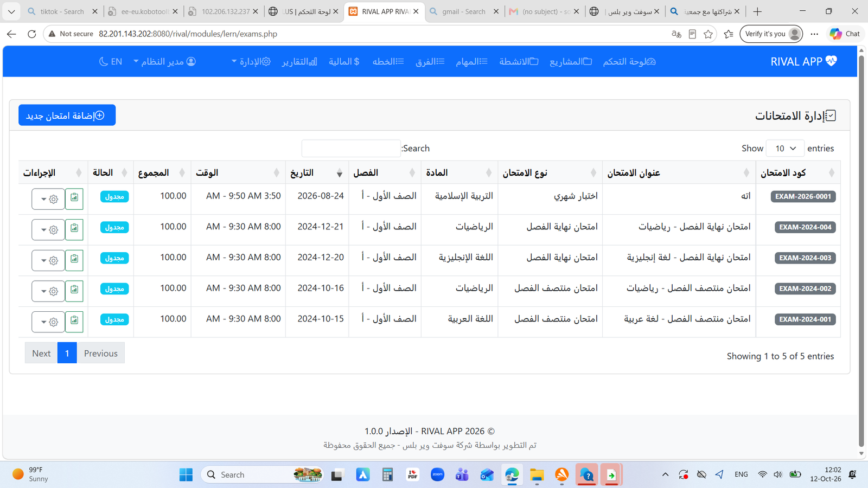Open لوحة التحكم dashboard menu item
Screen dimensions: 868x488
click(x=629, y=61)
